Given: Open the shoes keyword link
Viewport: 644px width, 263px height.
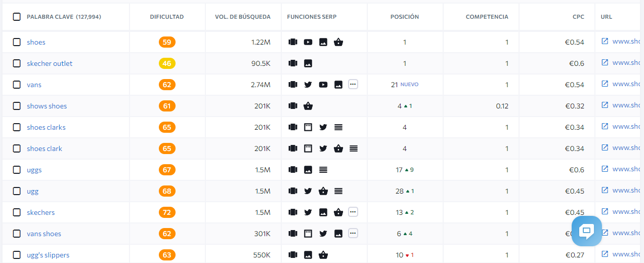Looking at the screenshot, I should pos(36,42).
